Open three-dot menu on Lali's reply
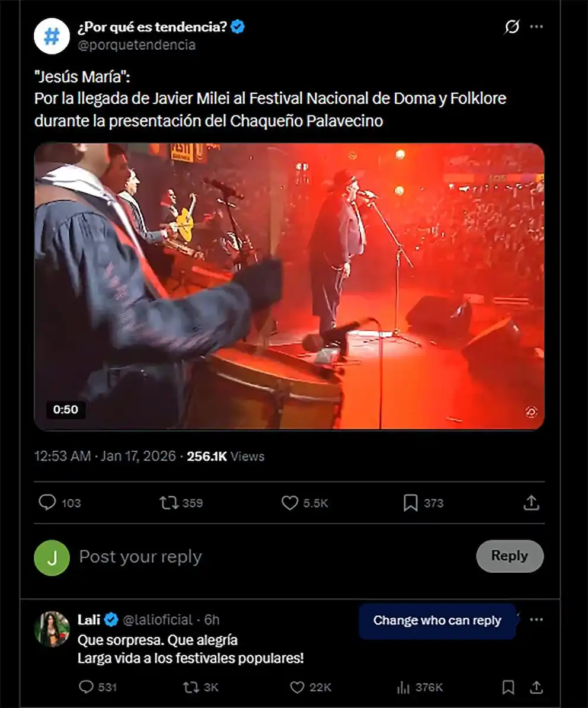Image resolution: width=588 pixels, height=708 pixels. click(536, 620)
